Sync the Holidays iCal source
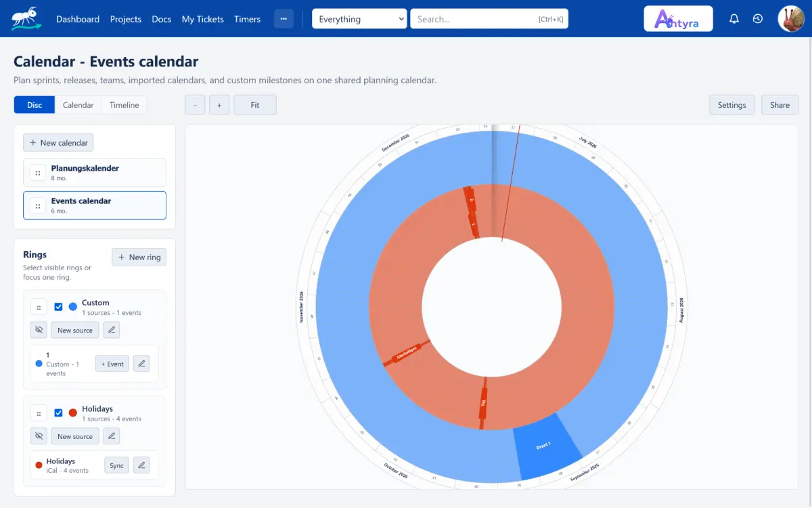 [116, 465]
